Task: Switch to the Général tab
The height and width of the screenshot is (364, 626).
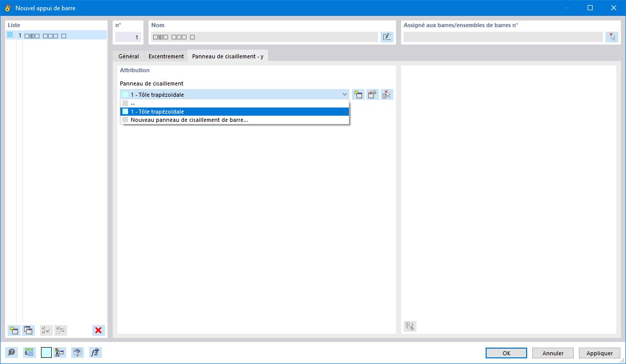Action: click(129, 56)
